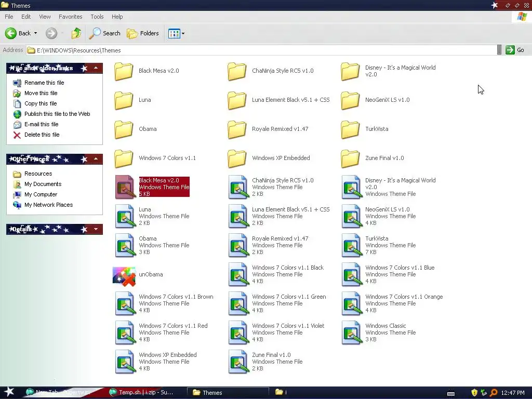
Task: Select Royale Remixed v1.47 theme file icon
Action: tap(238, 245)
